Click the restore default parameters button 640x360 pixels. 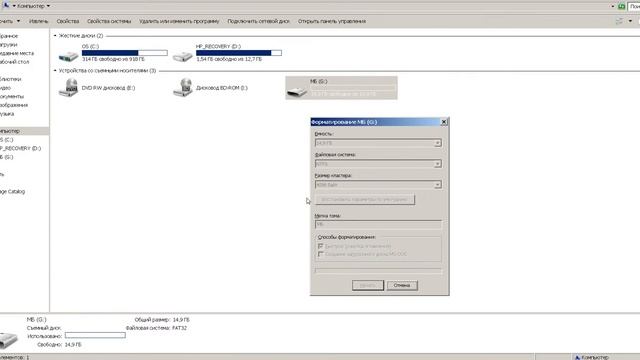[364, 200]
